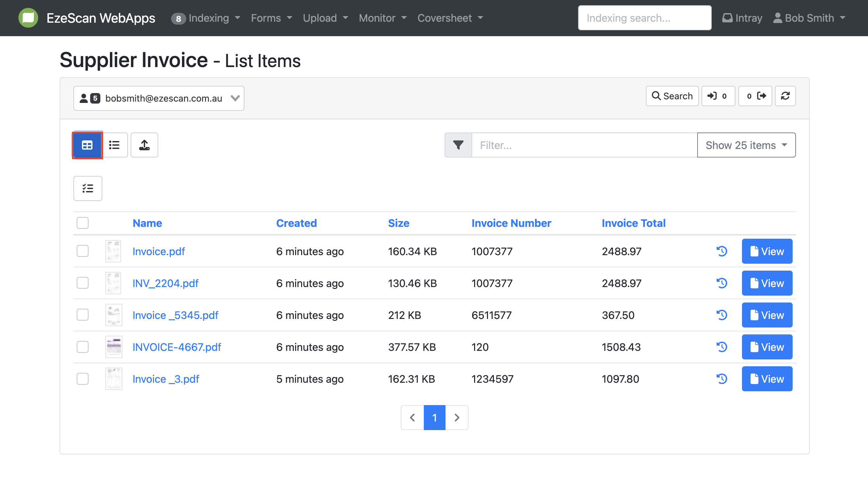Select the Invoice _3.pdf row checkbox

pyautogui.click(x=82, y=379)
